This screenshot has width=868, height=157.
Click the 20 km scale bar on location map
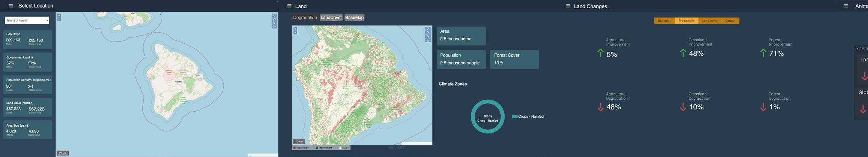pyautogui.click(x=63, y=153)
